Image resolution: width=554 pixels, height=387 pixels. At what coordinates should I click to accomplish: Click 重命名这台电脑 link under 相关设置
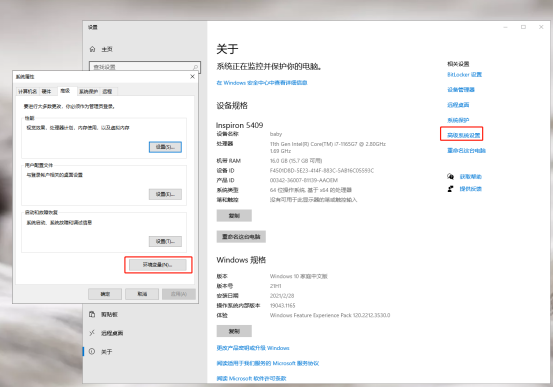tap(466, 151)
